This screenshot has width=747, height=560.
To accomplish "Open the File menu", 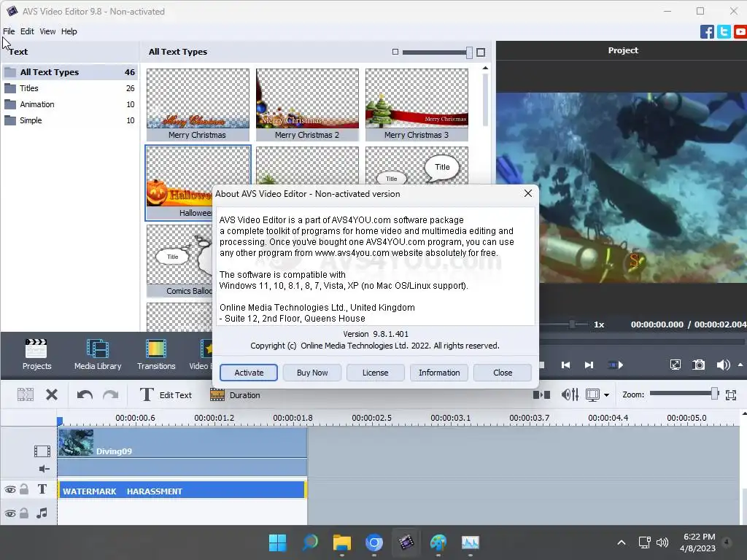I will click(x=9, y=31).
